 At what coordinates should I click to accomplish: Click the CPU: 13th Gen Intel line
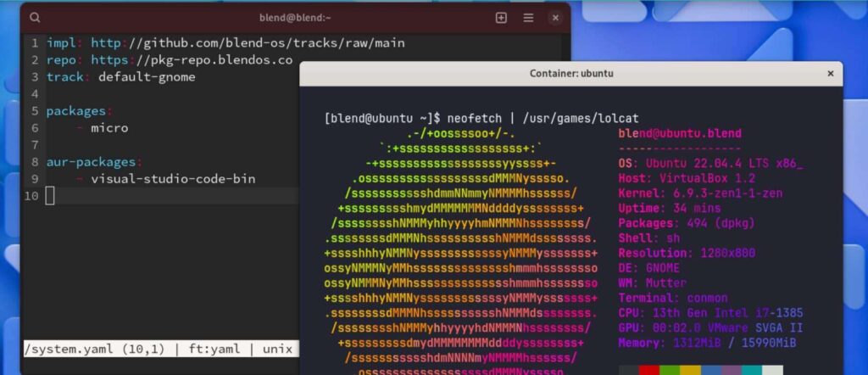(711, 313)
